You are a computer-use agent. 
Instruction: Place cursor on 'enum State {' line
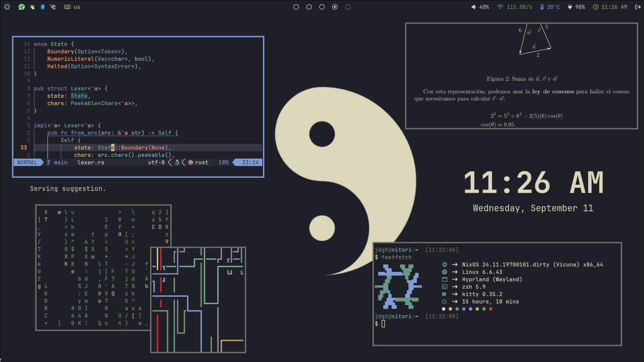[x=54, y=44]
